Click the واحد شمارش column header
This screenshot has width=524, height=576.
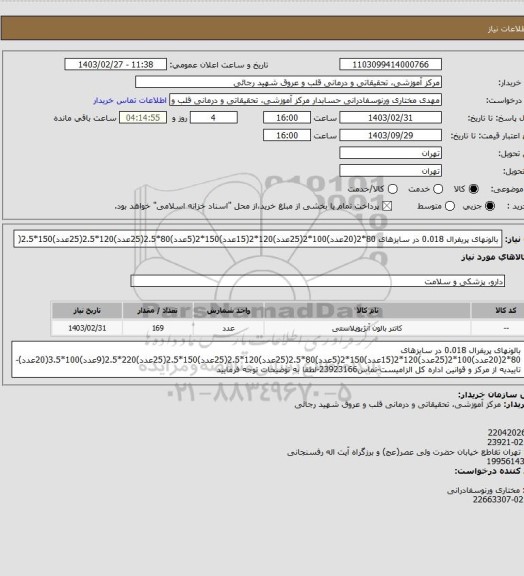pos(229,310)
